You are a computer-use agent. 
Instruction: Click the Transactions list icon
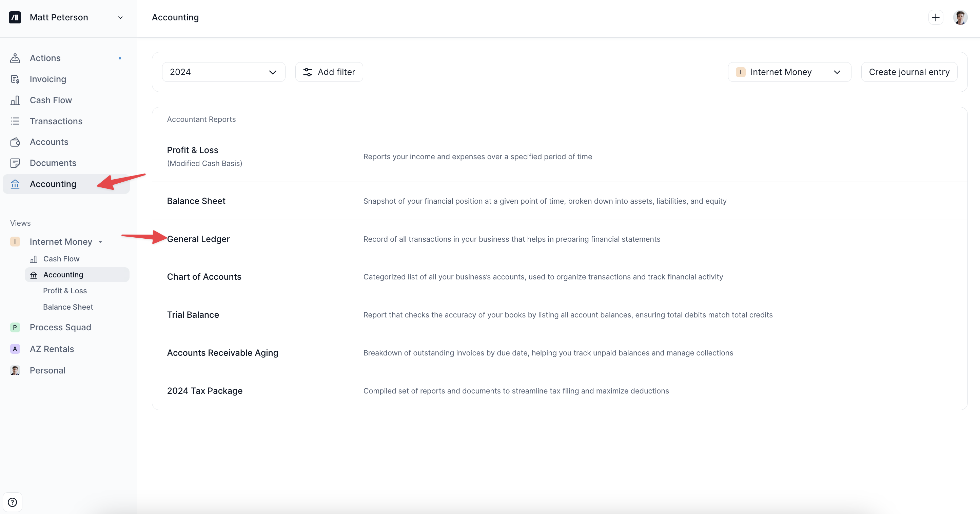pos(15,121)
